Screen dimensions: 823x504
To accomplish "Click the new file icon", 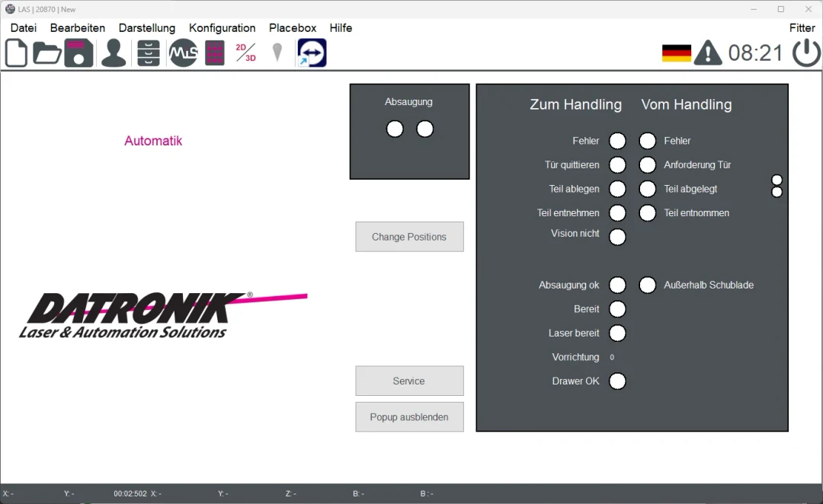I will pyautogui.click(x=16, y=53).
